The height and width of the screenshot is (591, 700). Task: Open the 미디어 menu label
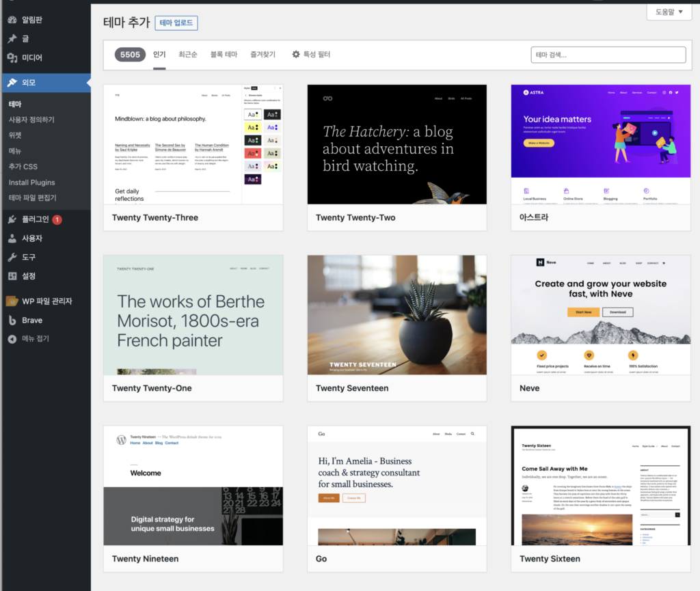click(32, 57)
